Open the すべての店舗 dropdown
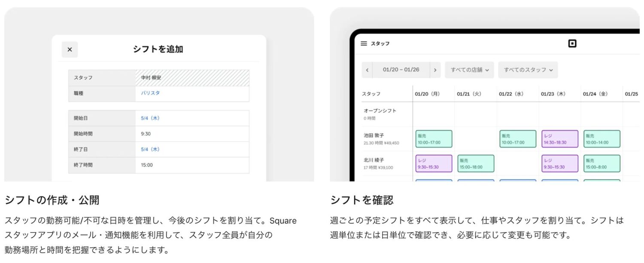The image size is (644, 263). coord(469,70)
